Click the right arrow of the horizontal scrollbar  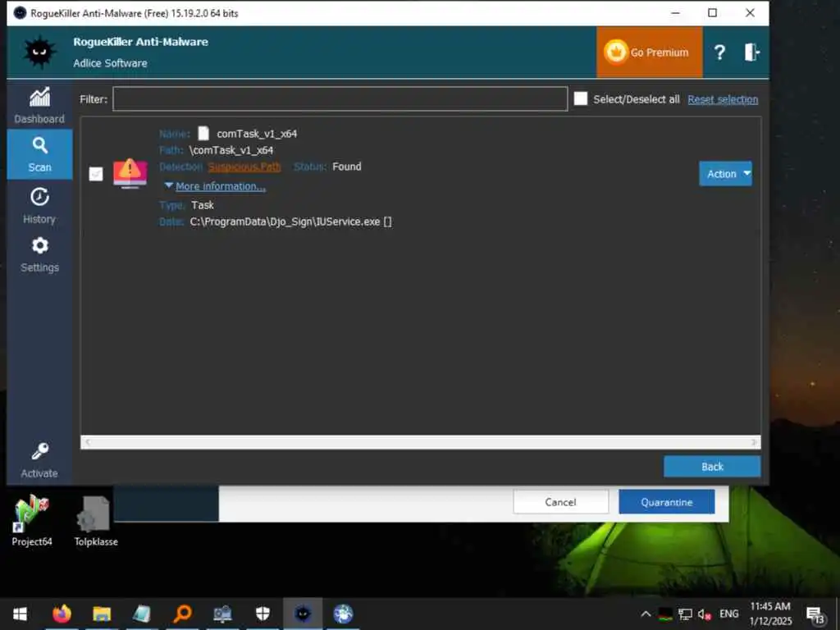click(x=755, y=442)
